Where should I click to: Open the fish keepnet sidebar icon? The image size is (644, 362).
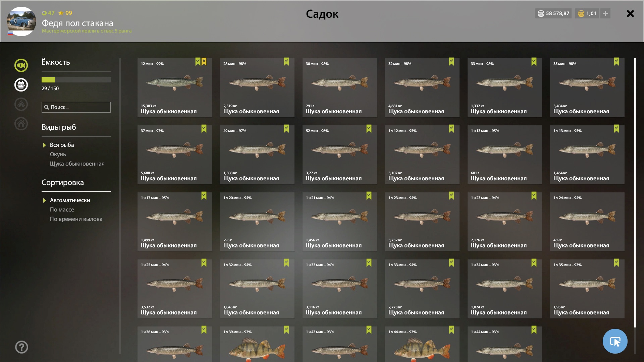21,65
